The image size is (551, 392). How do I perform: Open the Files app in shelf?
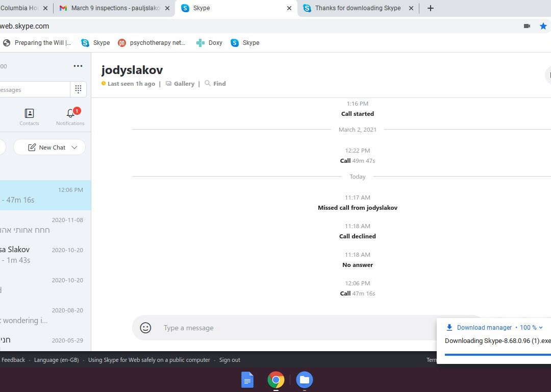pyautogui.click(x=305, y=380)
